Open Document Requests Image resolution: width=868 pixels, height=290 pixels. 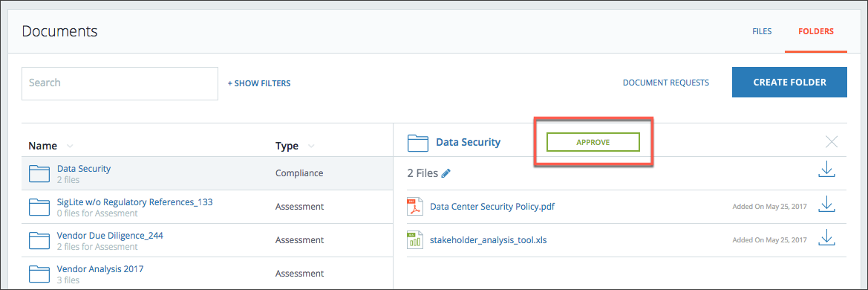666,83
